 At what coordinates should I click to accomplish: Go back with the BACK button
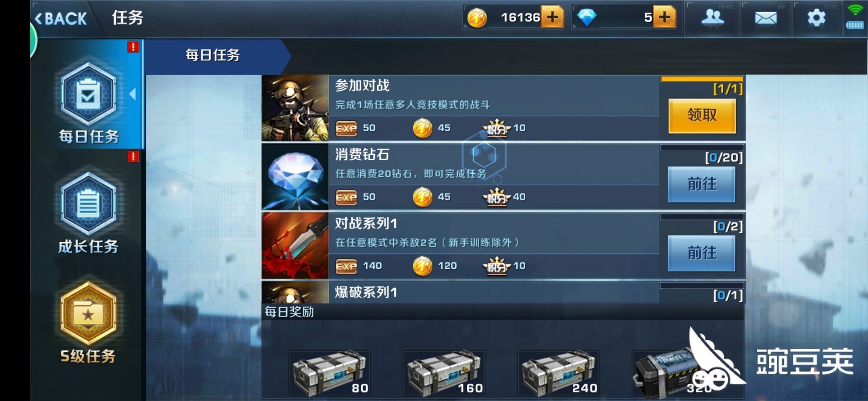[x=61, y=19]
